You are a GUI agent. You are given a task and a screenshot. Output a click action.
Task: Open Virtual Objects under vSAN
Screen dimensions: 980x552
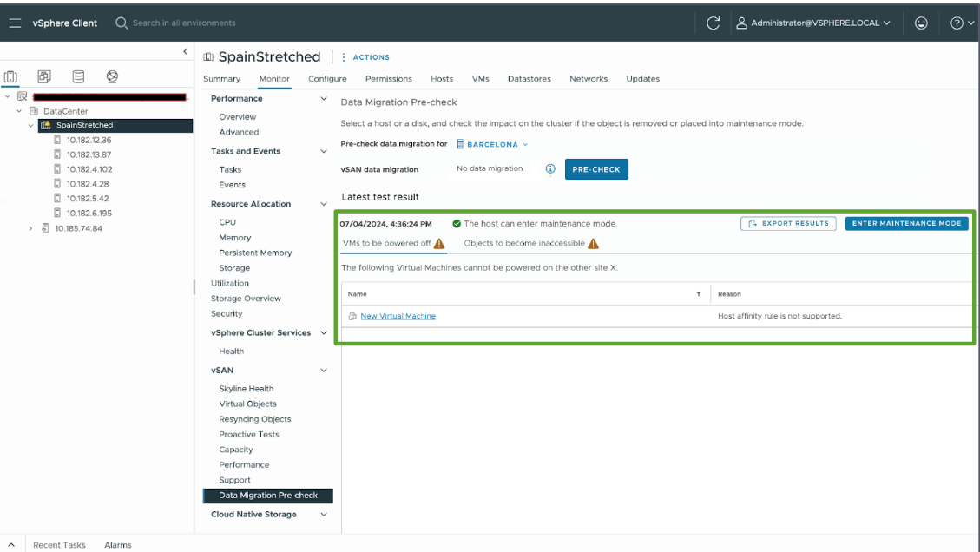tap(247, 404)
